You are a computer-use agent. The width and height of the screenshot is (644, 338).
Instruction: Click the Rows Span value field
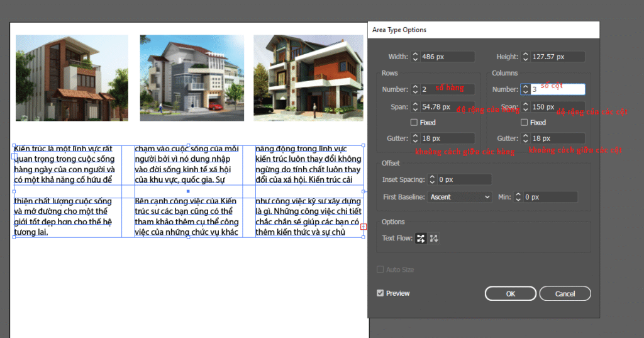click(x=447, y=107)
